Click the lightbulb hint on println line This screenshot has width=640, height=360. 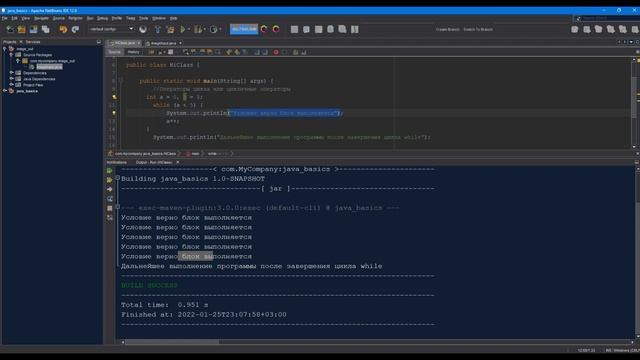coord(114,113)
